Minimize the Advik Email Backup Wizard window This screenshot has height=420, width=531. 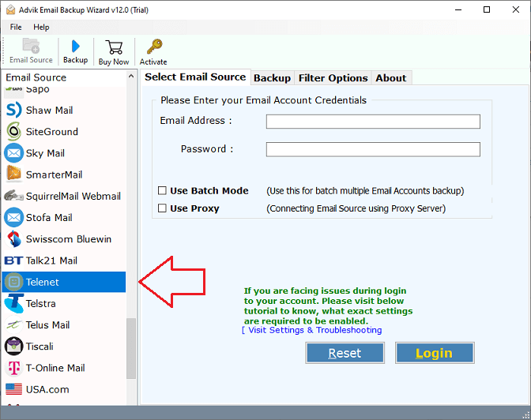tap(458, 9)
